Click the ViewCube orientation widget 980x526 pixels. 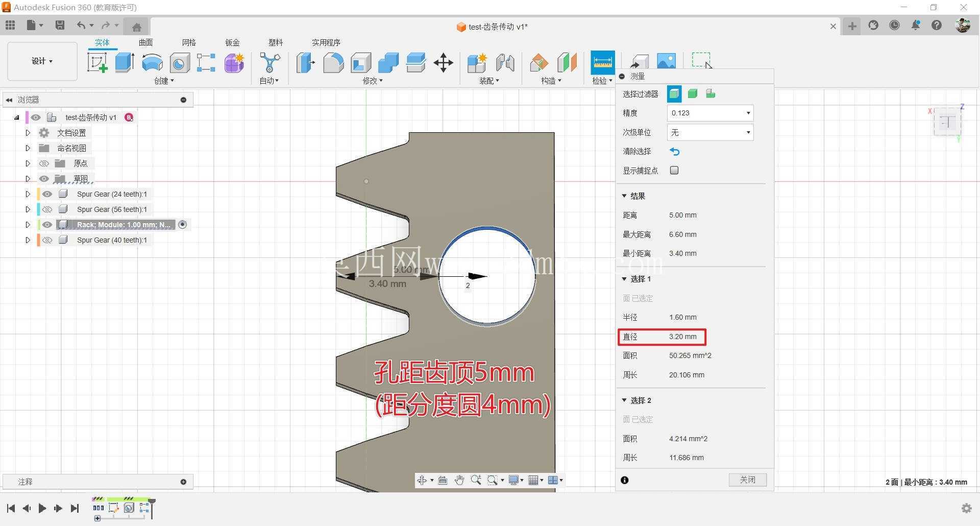[947, 123]
